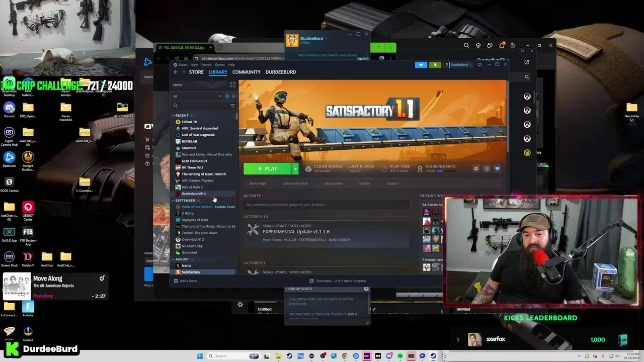Click the Home library button

tap(199, 85)
